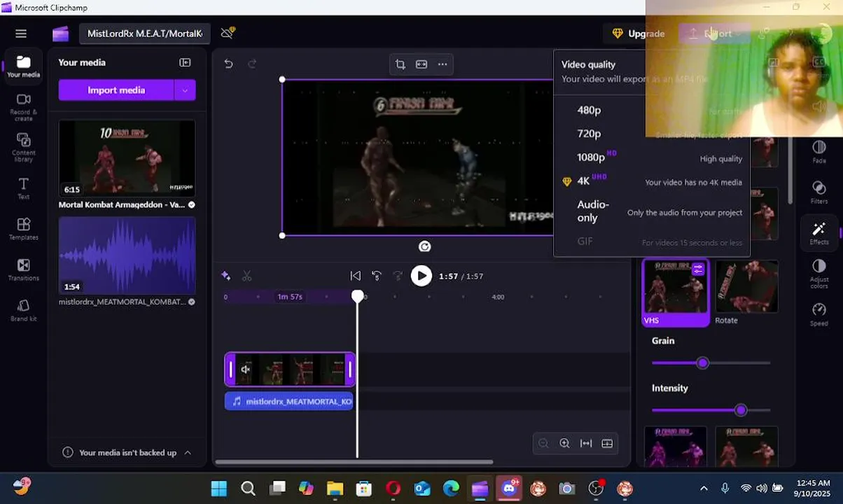This screenshot has height=504, width=843.
Task: Open the Text sidebar tab
Action: [23, 188]
